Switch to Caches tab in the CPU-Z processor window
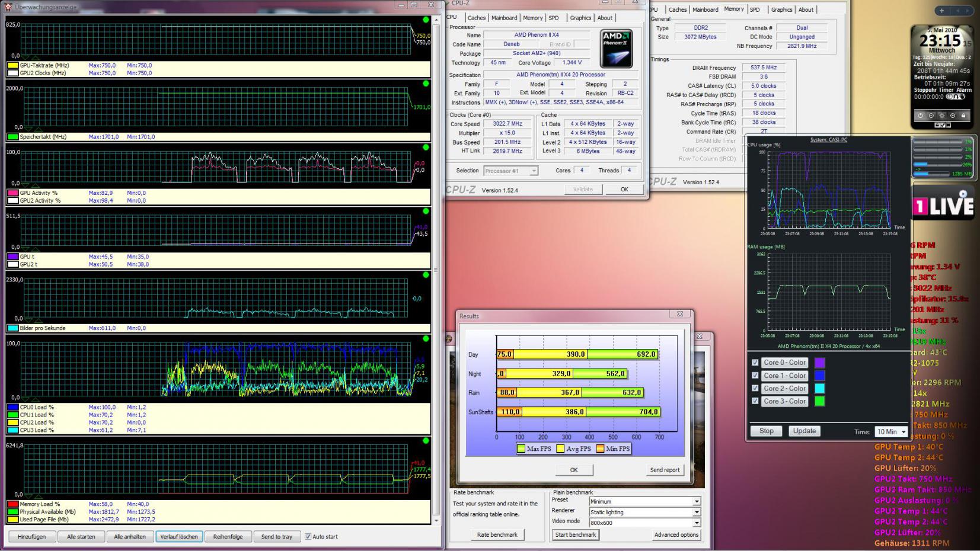980x551 pixels. pos(476,18)
